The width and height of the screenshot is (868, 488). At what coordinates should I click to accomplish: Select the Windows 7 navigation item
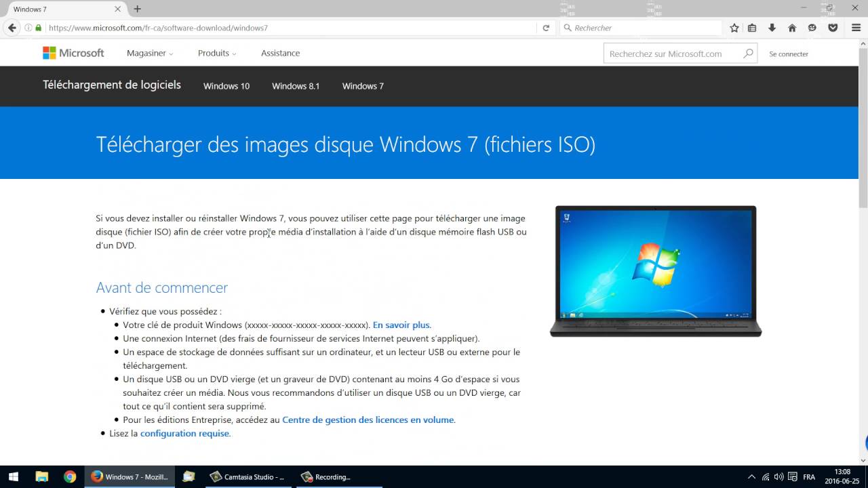[x=363, y=86]
